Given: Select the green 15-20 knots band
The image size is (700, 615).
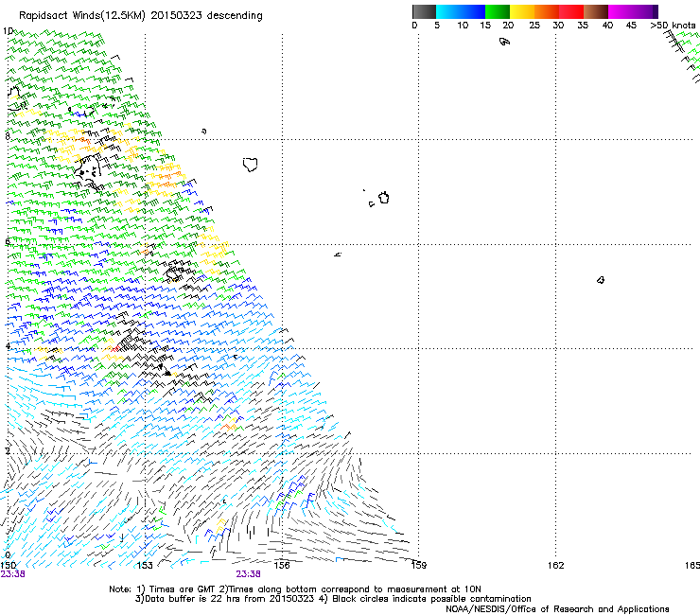Looking at the screenshot, I should tap(498, 11).
